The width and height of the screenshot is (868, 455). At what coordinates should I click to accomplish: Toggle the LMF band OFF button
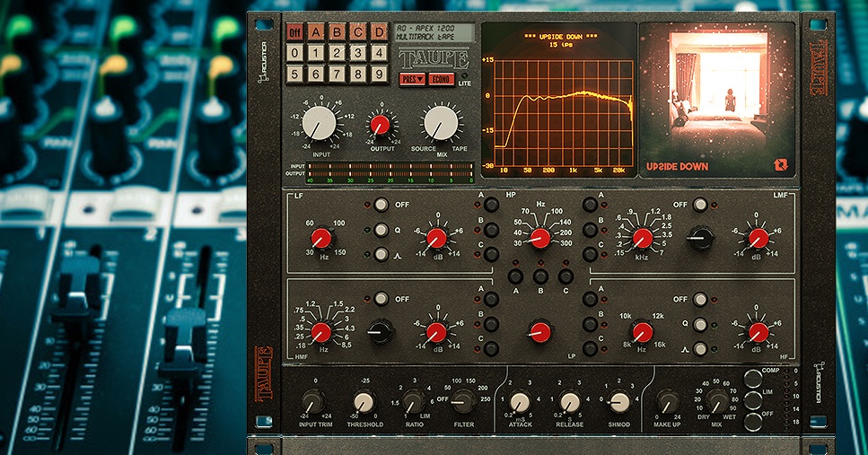(x=703, y=206)
